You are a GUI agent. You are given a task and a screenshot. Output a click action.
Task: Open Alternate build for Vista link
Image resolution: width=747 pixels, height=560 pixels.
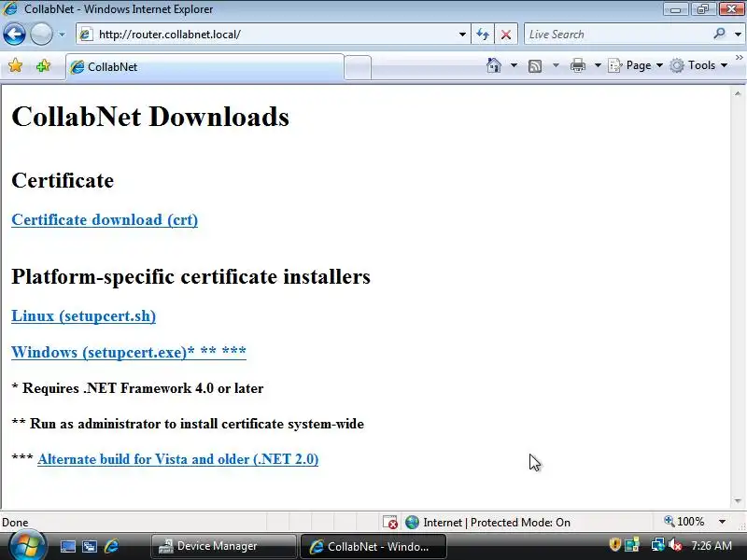click(x=177, y=459)
